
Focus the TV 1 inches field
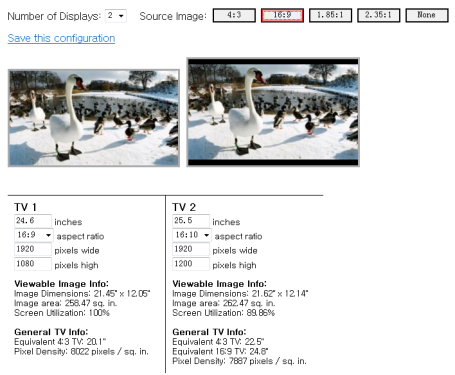(x=33, y=221)
